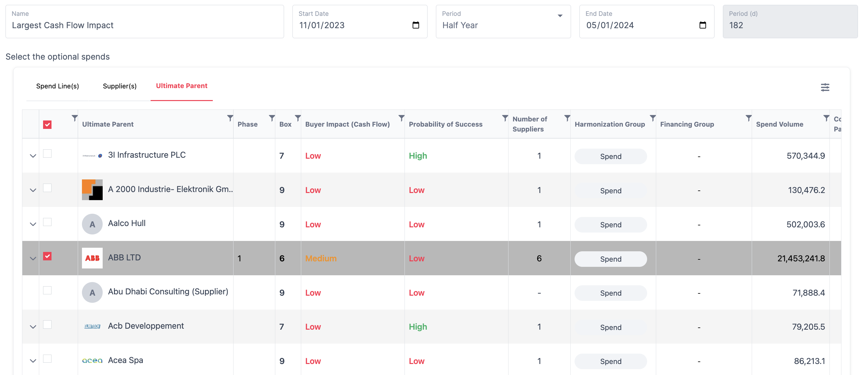Viewport: 868px width, 375px height.
Task: Toggle the select-all header checkbox
Action: pos(48,125)
